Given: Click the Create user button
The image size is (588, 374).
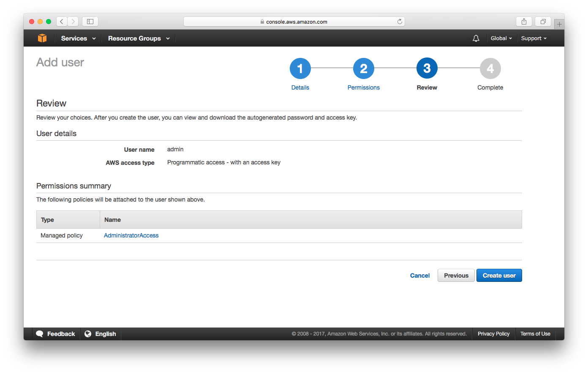Looking at the screenshot, I should click(x=499, y=276).
